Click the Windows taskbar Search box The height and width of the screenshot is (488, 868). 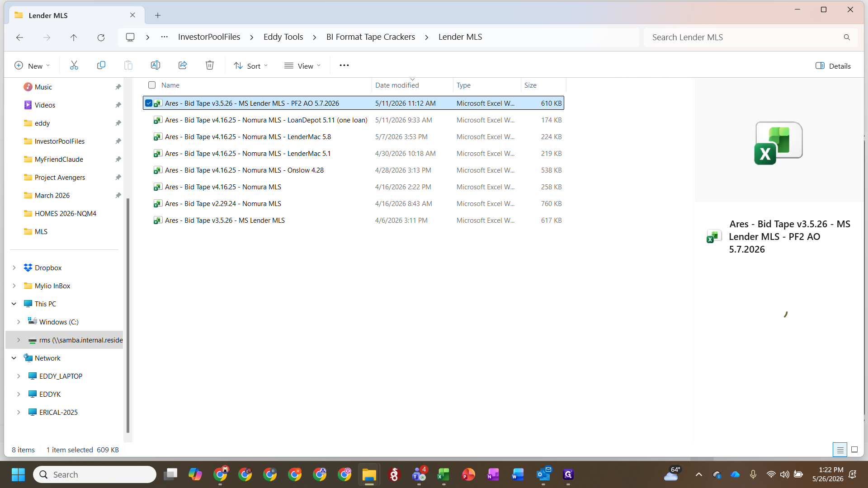[x=94, y=474]
